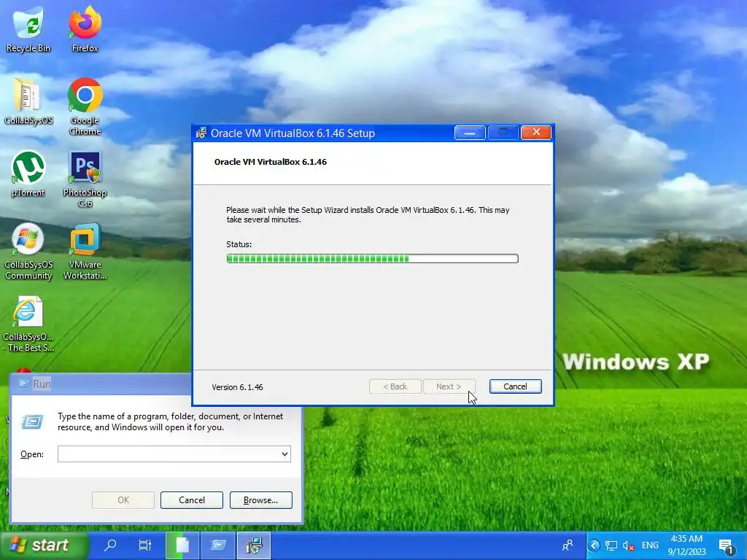The width and height of the screenshot is (747, 560).
Task: Click the greyed OK button in Run
Action: [123, 500]
